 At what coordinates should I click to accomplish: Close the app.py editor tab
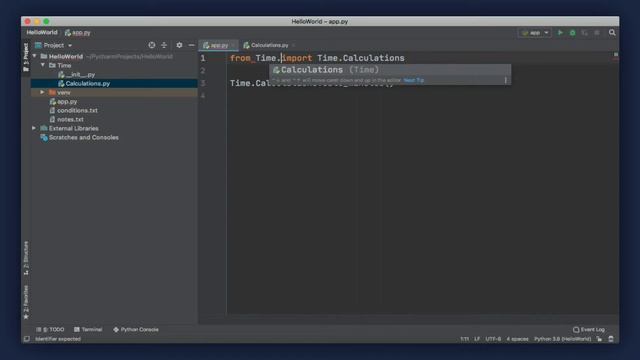click(x=233, y=45)
